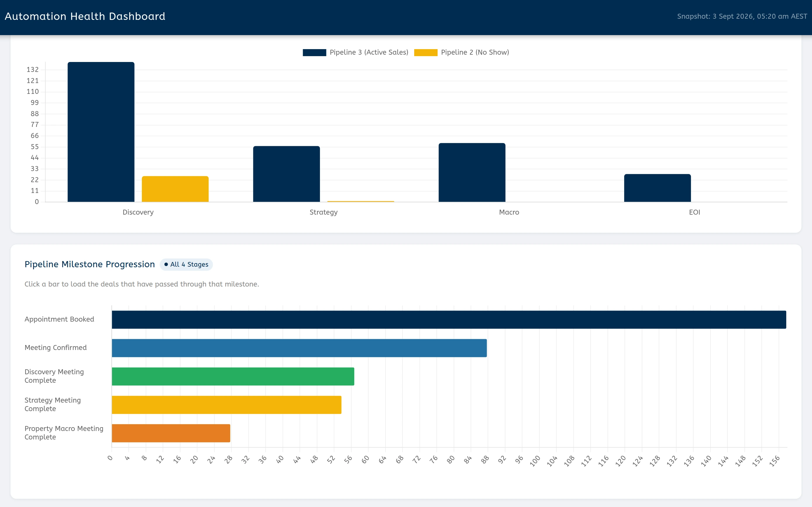Click the Automation Health Dashboard title
This screenshot has height=507, width=812.
pyautogui.click(x=85, y=16)
